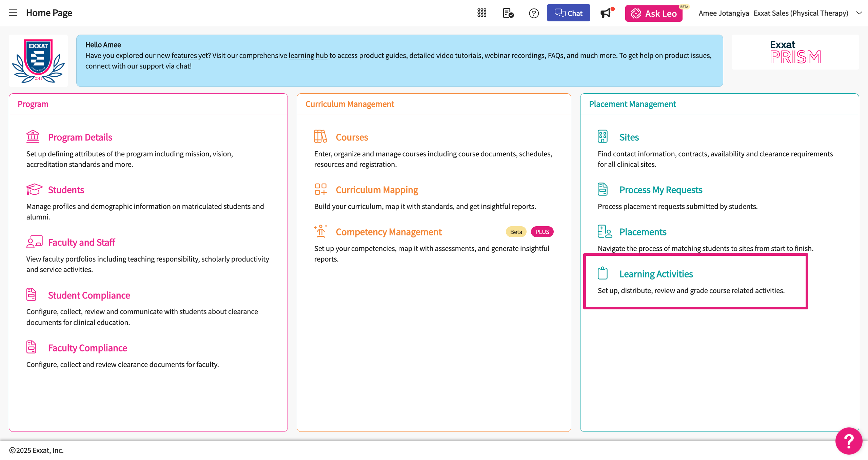Click the floating pink help button
The height and width of the screenshot is (460, 868).
pyautogui.click(x=848, y=441)
